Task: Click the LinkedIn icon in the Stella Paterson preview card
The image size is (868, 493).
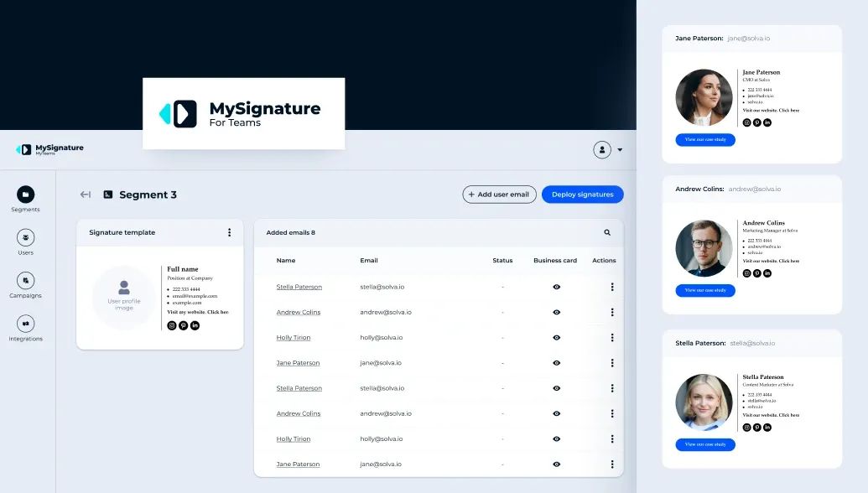Action: point(767,427)
